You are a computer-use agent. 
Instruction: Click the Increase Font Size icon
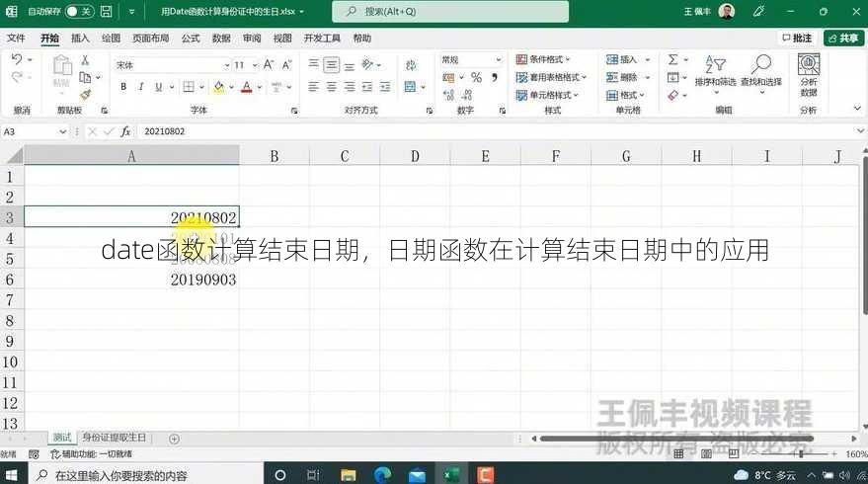click(x=269, y=65)
